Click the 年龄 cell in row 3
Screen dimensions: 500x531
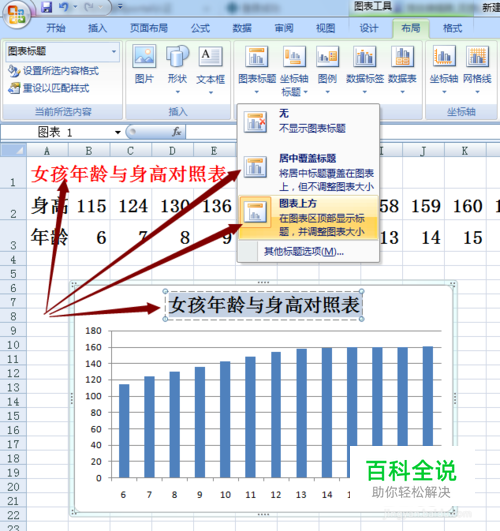point(48,236)
